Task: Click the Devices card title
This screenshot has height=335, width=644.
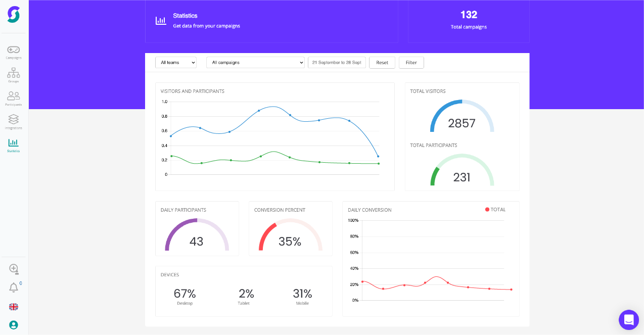Action: (170, 275)
